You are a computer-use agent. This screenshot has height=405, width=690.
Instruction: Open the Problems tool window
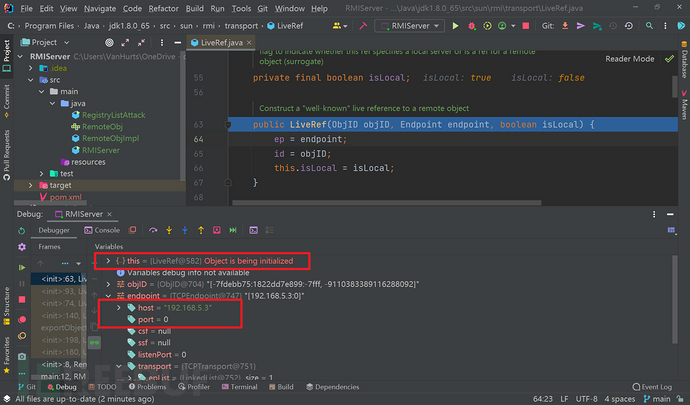click(x=147, y=387)
